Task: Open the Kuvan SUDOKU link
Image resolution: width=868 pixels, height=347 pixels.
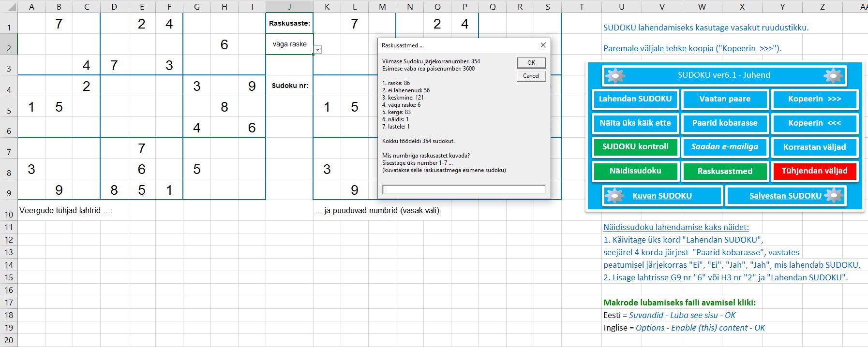Action: [662, 196]
